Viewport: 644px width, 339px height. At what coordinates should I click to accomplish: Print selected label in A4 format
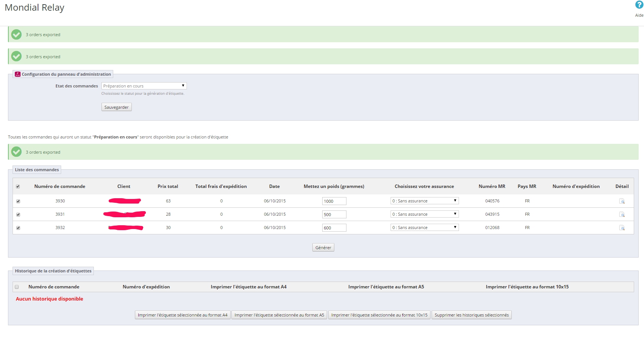point(183,315)
